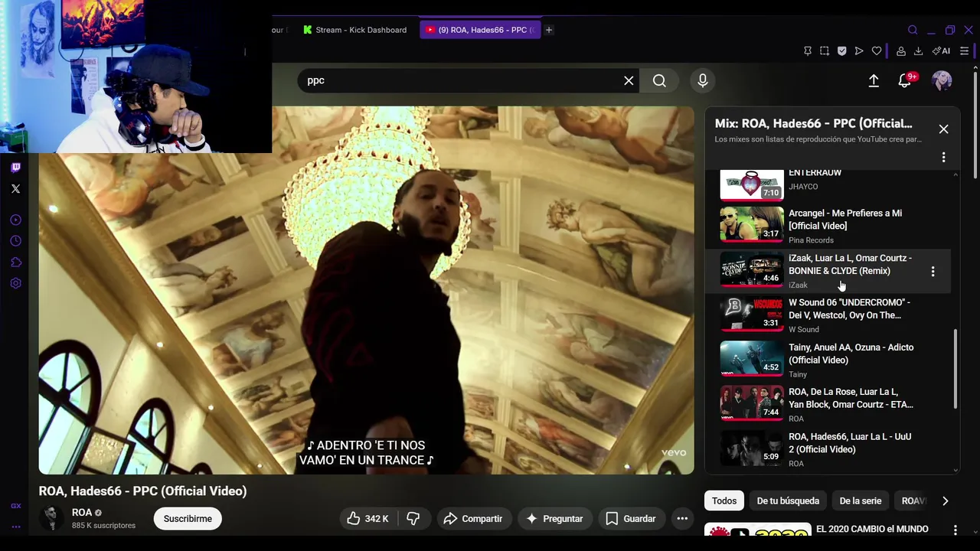Open Mix playlist options three-dots
This screenshot has height=551, width=980.
coord(943,157)
